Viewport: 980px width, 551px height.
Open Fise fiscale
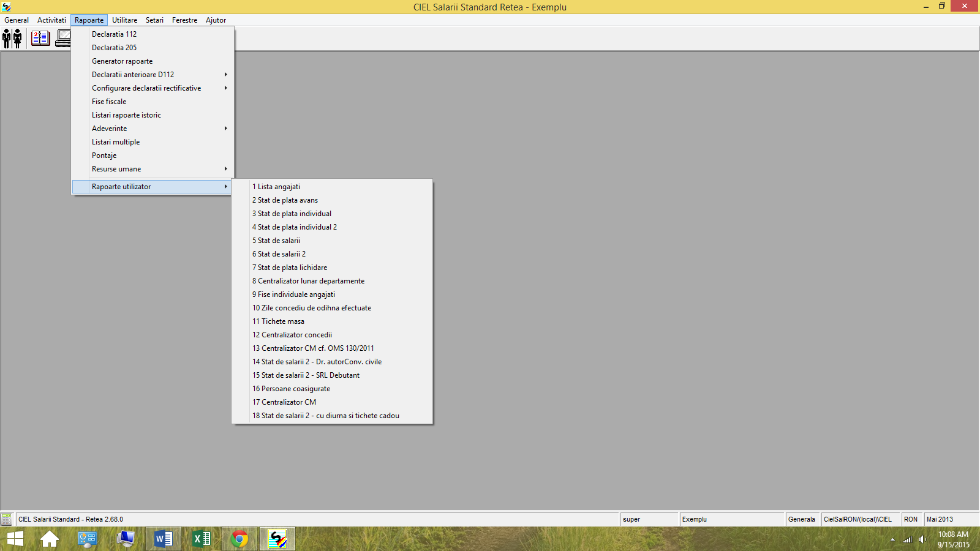coord(152,102)
